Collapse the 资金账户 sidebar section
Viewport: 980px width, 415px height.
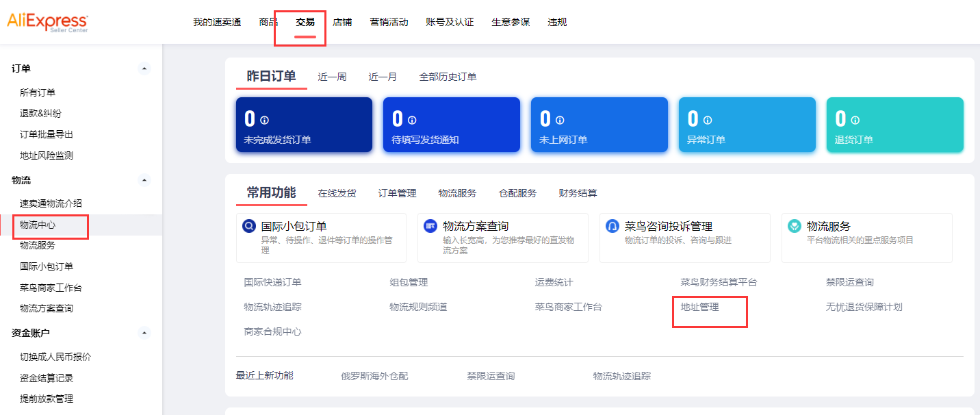click(x=144, y=333)
